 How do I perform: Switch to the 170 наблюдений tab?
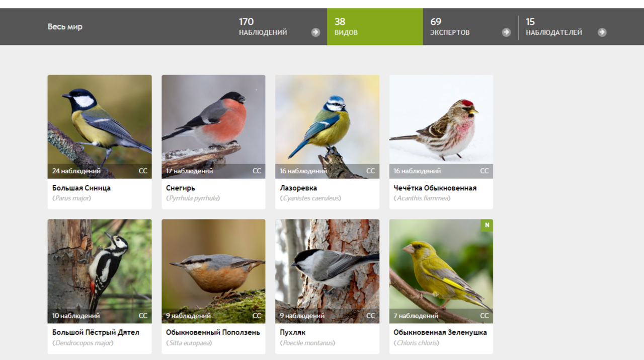click(x=279, y=27)
